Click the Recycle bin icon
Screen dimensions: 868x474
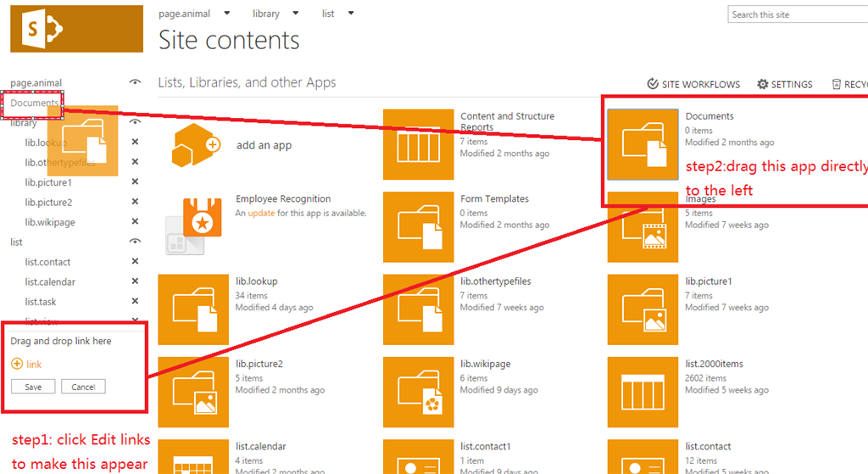point(837,84)
